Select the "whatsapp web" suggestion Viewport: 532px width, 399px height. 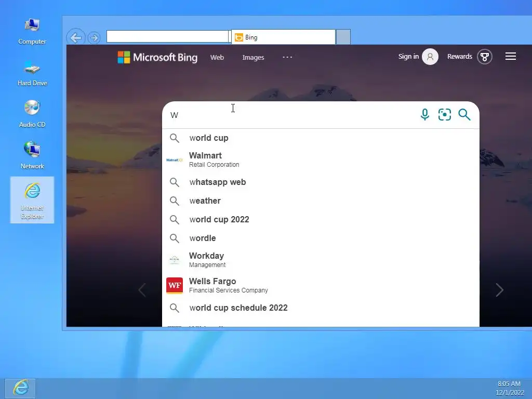[x=321, y=182]
